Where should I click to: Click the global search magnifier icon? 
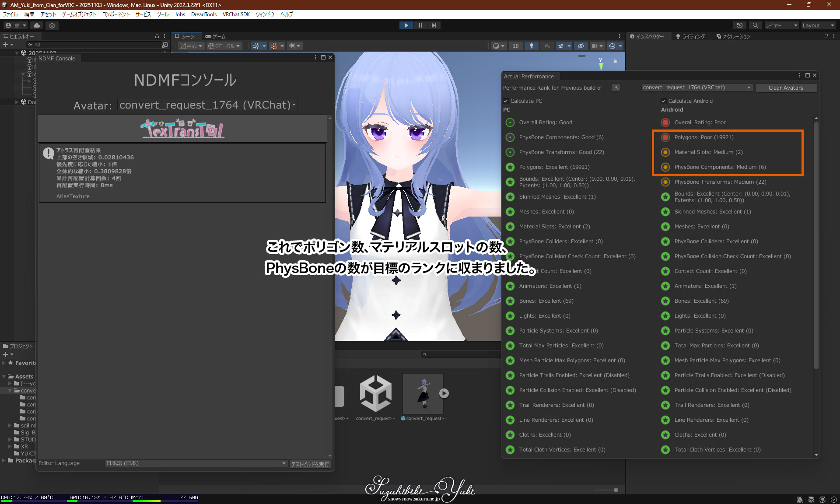click(x=755, y=25)
